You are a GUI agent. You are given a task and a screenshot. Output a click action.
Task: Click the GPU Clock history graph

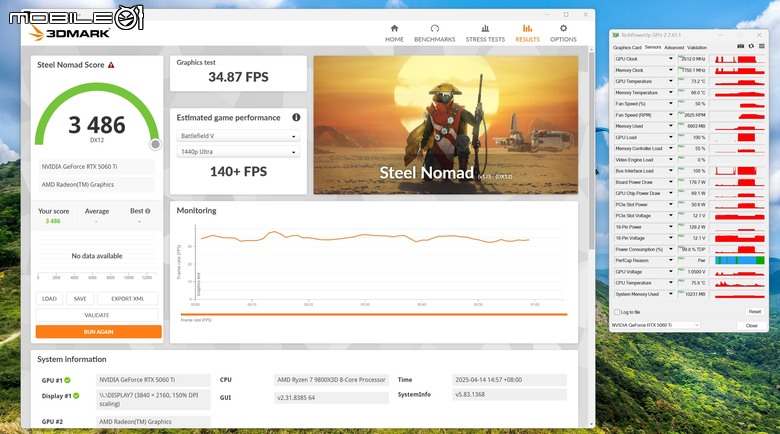[x=740, y=59]
